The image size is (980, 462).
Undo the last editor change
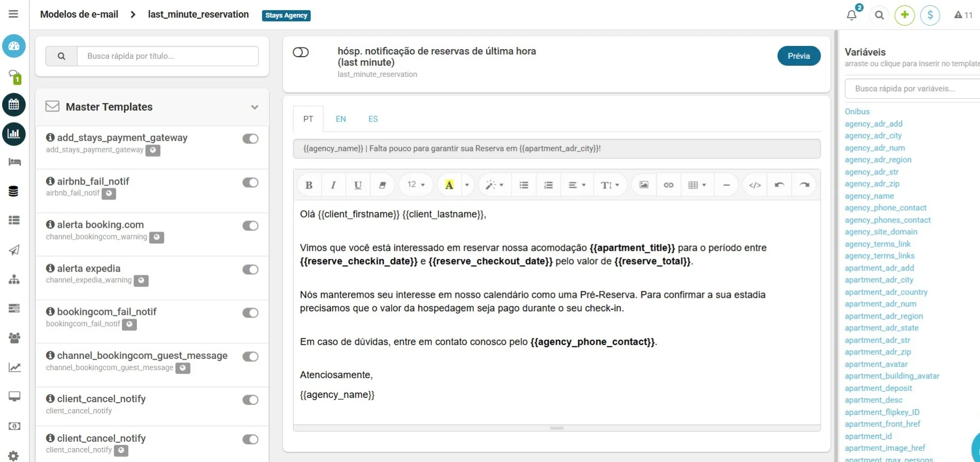tap(779, 185)
